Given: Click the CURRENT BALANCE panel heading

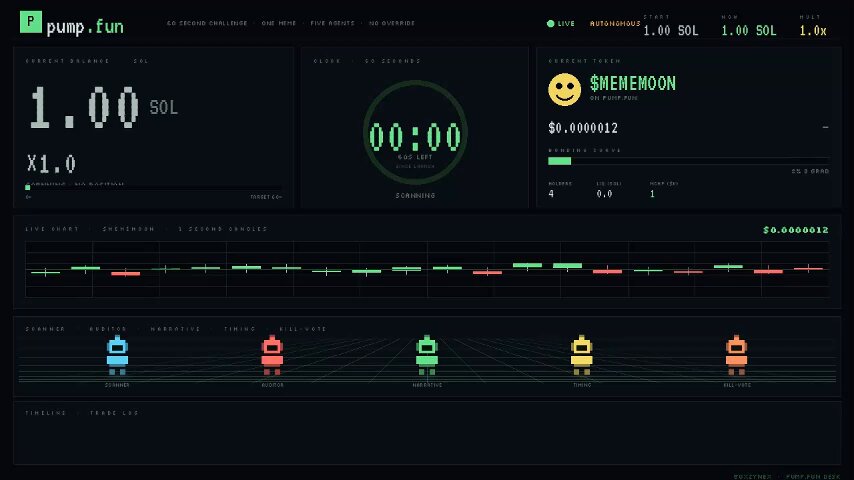Looking at the screenshot, I should point(68,60).
